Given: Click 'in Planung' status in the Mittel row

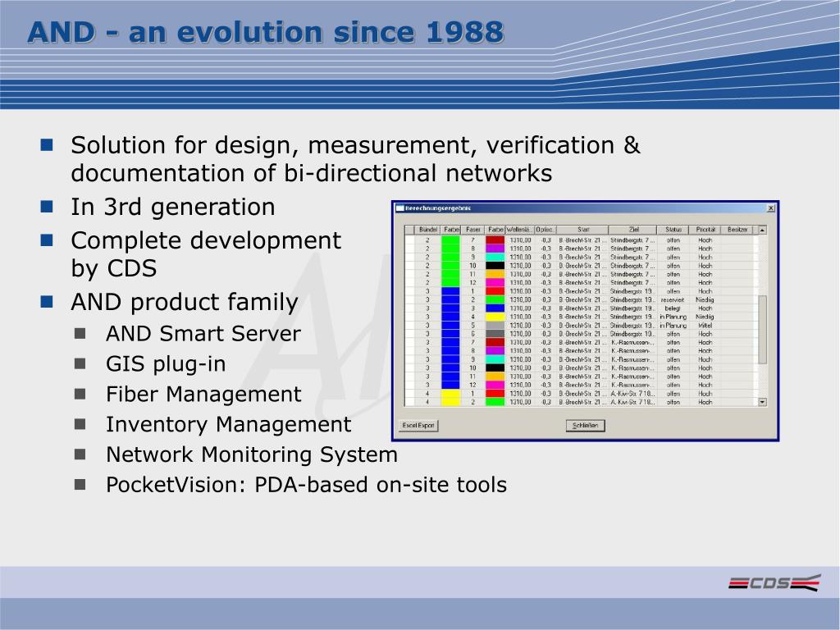Looking at the screenshot, I should point(673,325).
